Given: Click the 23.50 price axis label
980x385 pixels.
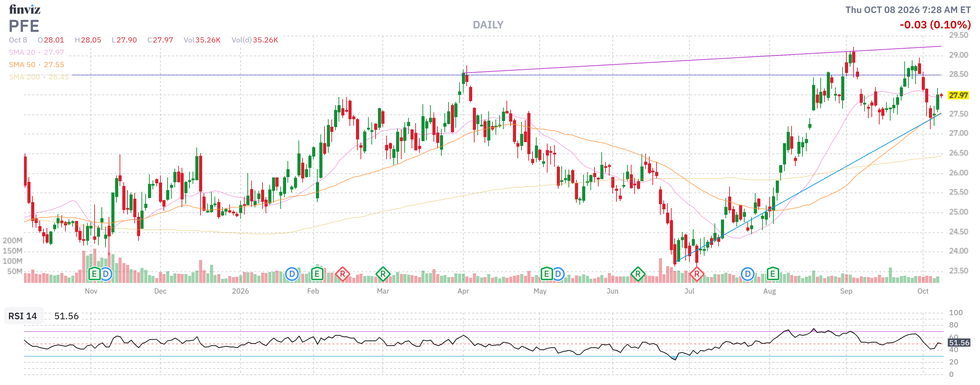Looking at the screenshot, I should pyautogui.click(x=958, y=271).
